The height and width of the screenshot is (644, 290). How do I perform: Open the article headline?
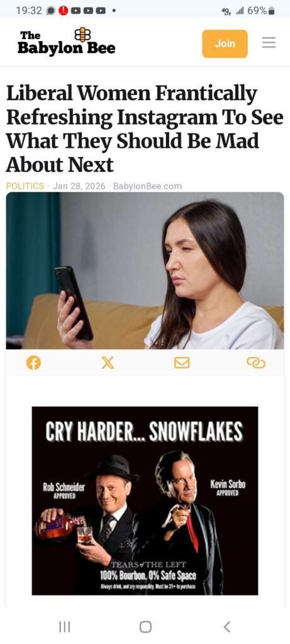pyautogui.click(x=145, y=130)
